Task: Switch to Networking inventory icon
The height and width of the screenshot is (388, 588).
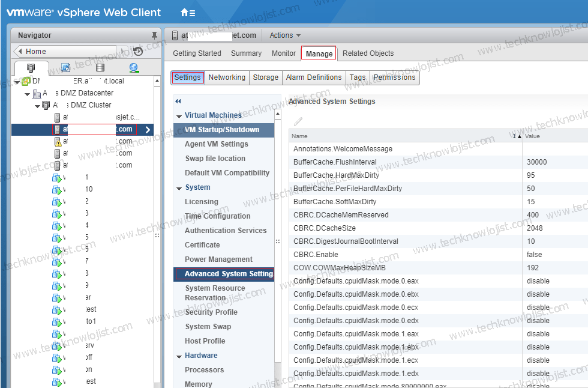Action: [x=134, y=67]
